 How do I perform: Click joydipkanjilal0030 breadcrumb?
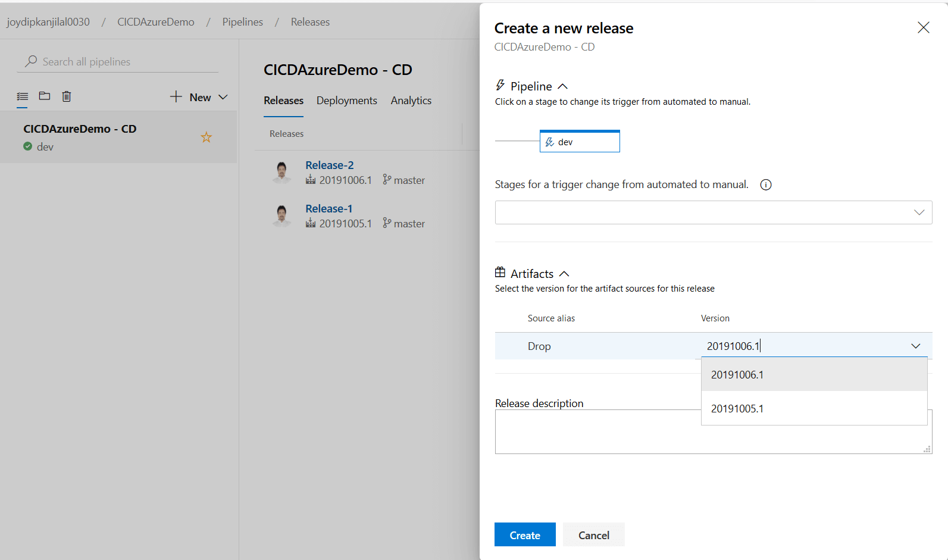pos(48,22)
